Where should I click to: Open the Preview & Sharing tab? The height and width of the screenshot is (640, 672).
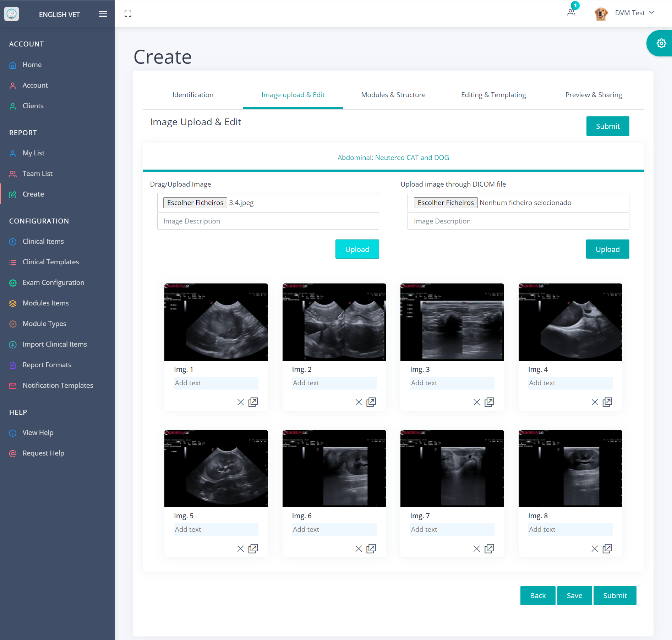593,95
